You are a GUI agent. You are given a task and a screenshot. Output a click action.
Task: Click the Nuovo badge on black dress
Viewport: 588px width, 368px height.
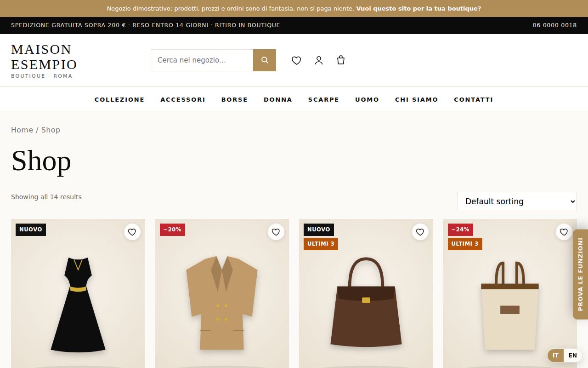point(31,230)
